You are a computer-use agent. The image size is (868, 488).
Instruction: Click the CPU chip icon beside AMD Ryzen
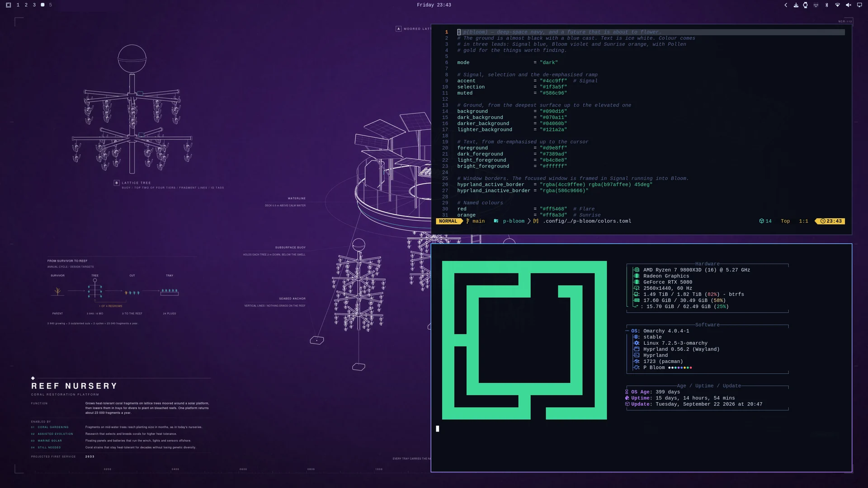pos(637,270)
